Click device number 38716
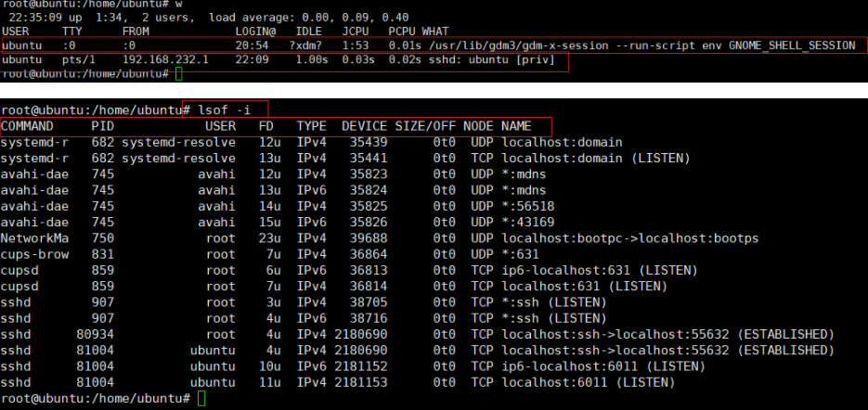 point(369,319)
